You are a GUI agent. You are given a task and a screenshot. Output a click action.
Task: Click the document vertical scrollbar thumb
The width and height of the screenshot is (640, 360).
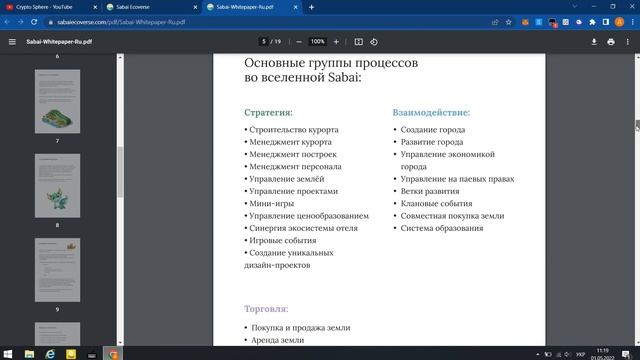[x=637, y=125]
